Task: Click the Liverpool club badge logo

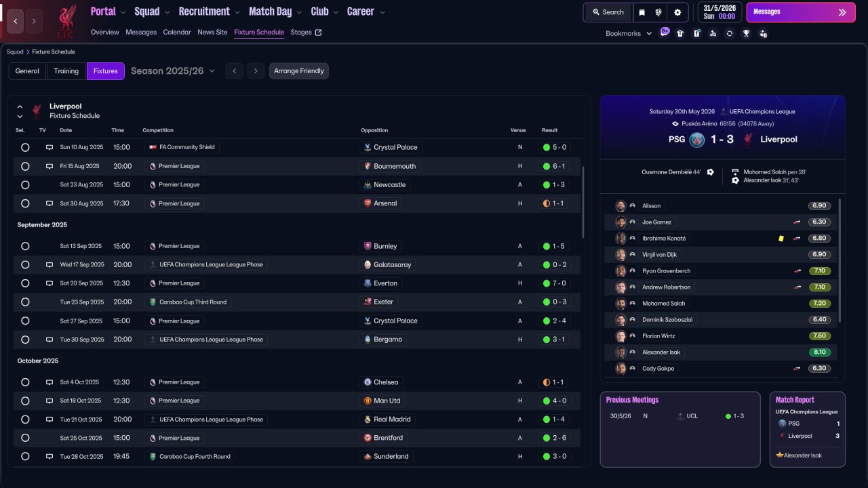Action: point(66,21)
